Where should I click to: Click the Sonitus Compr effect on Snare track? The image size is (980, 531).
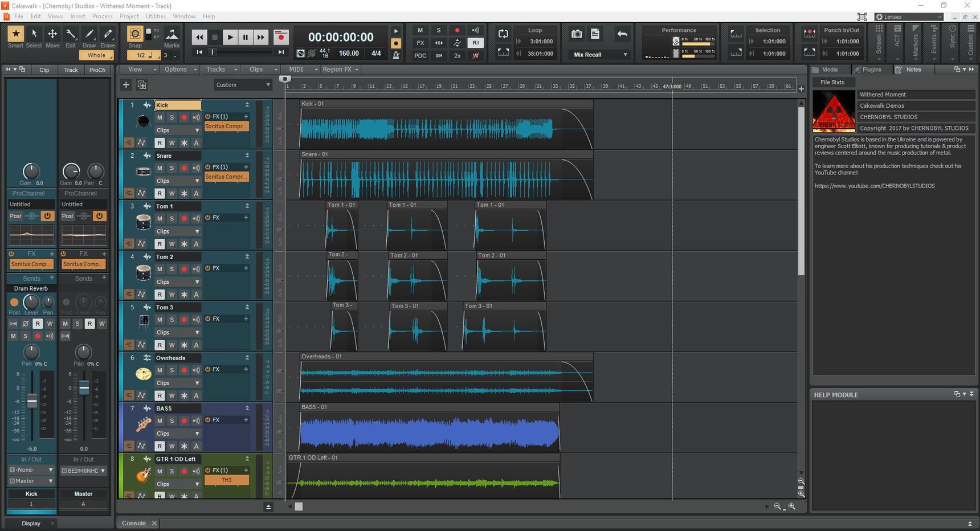(x=227, y=177)
